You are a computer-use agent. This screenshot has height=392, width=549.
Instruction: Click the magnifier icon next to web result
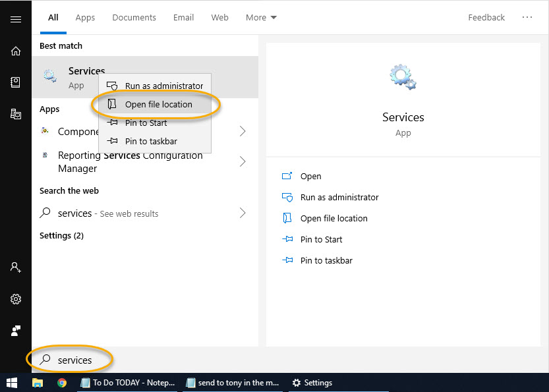click(x=45, y=213)
